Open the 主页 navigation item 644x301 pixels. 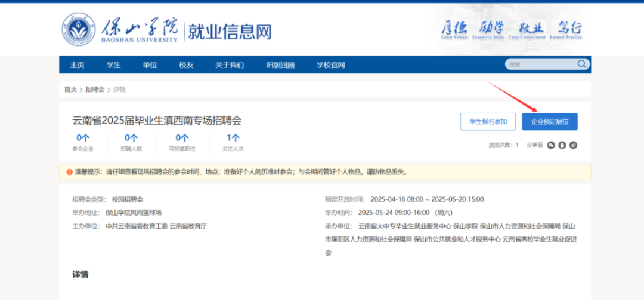pyautogui.click(x=77, y=65)
